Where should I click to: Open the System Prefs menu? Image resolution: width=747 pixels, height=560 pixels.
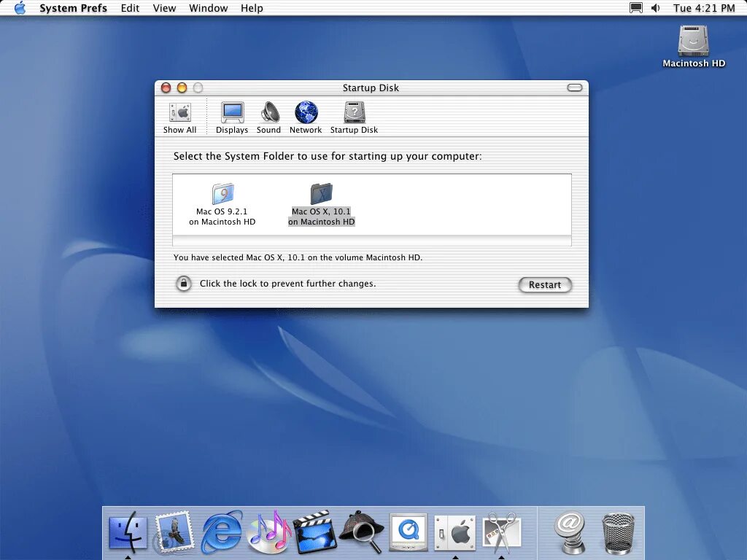click(74, 8)
